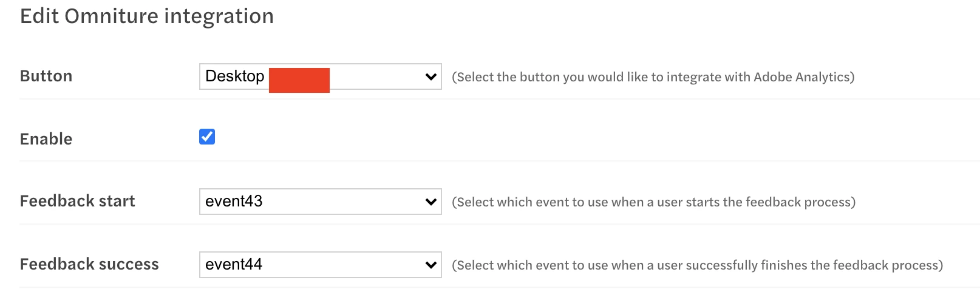Click the chevron arrow of the Button select
The width and height of the screenshot is (980, 289).
pyautogui.click(x=431, y=77)
